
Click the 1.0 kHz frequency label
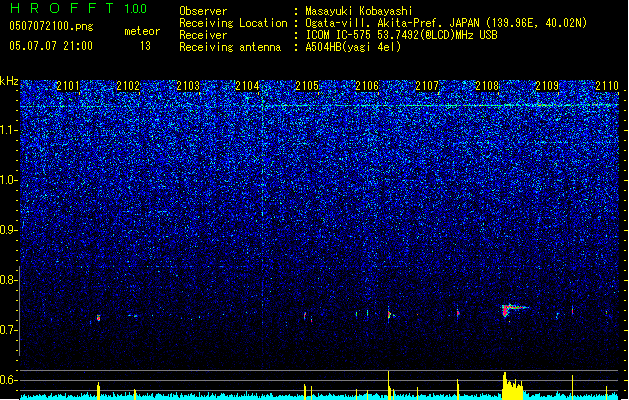[x=9, y=180]
